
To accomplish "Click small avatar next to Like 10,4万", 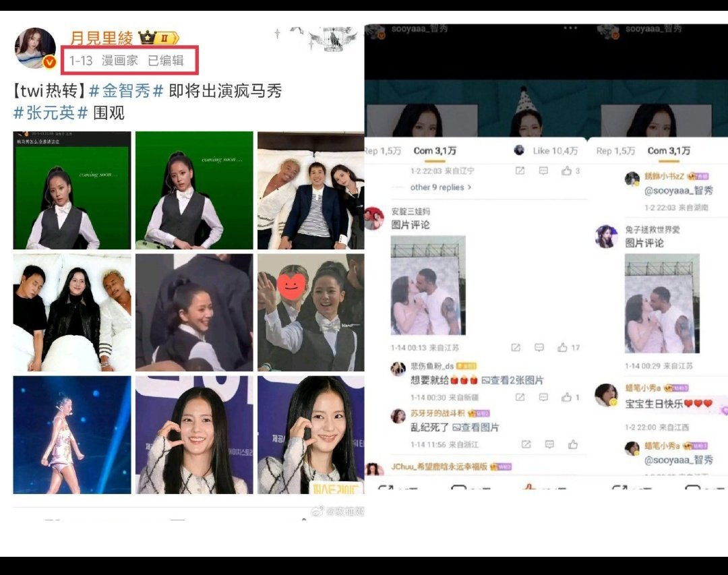I will tap(519, 150).
